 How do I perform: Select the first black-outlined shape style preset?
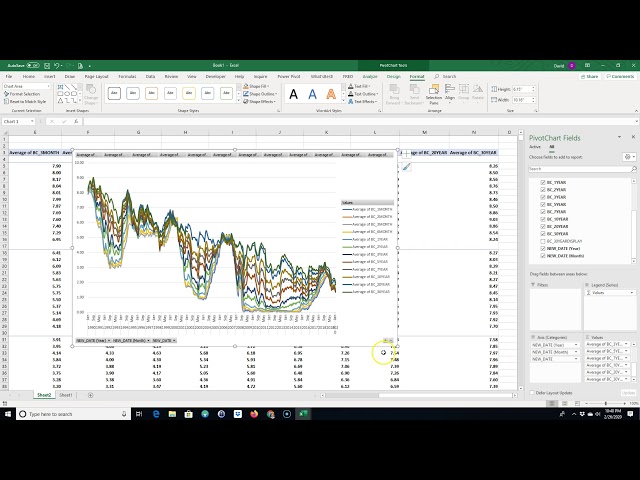[114, 93]
